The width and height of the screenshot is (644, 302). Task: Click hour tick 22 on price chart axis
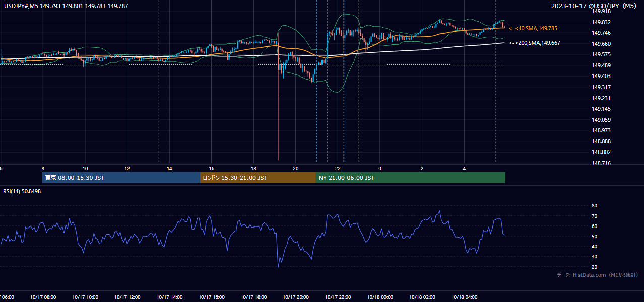pyautogui.click(x=338, y=169)
